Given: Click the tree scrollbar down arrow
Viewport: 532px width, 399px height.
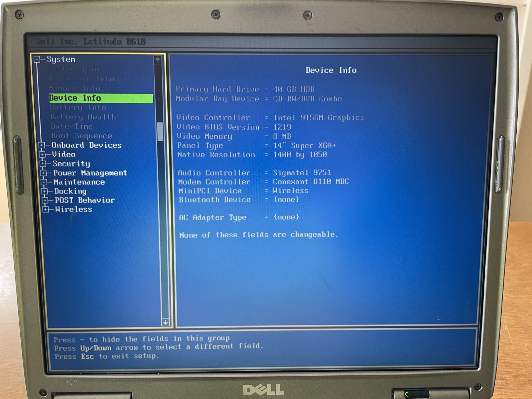Looking at the screenshot, I should (x=165, y=322).
